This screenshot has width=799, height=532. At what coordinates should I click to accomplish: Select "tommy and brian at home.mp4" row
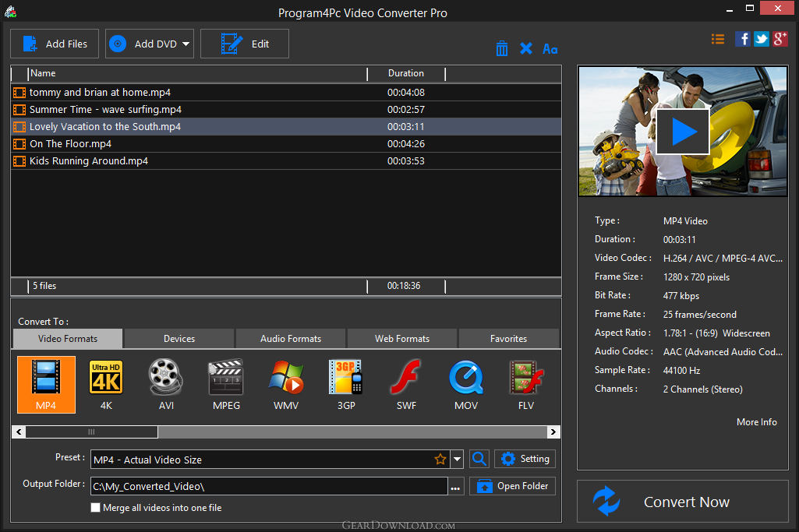coord(286,92)
